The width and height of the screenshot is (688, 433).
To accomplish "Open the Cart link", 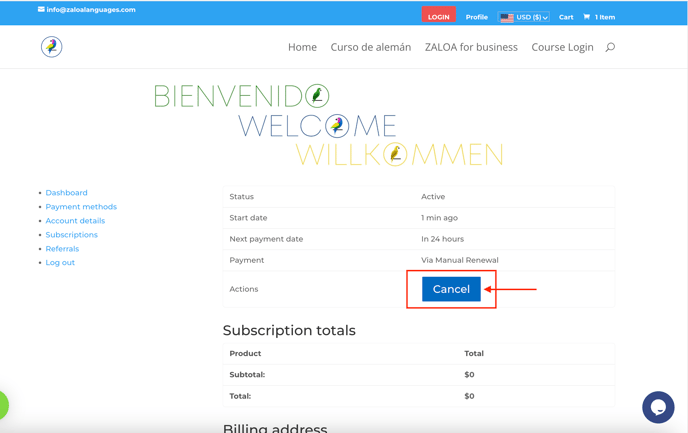I will coord(566,17).
